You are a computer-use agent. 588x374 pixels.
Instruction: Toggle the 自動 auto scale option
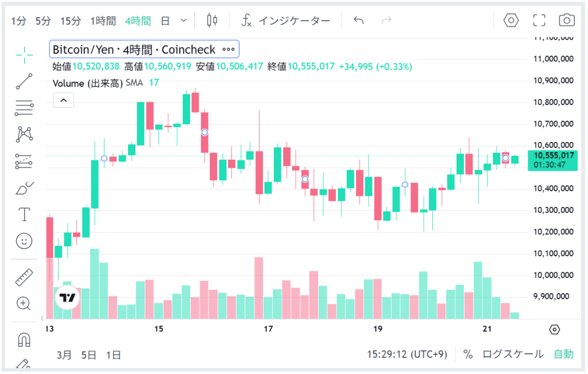click(x=563, y=354)
